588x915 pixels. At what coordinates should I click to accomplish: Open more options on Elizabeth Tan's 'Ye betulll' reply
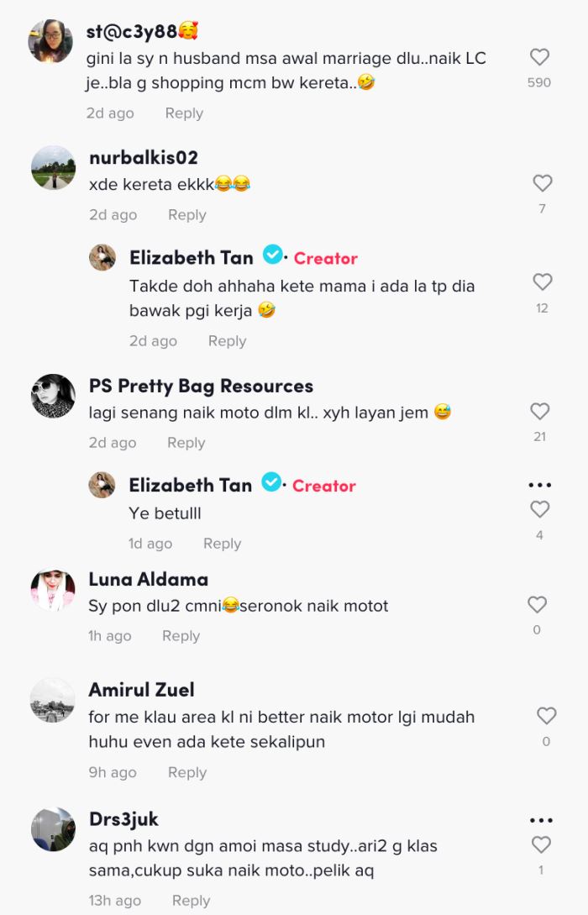point(540,484)
